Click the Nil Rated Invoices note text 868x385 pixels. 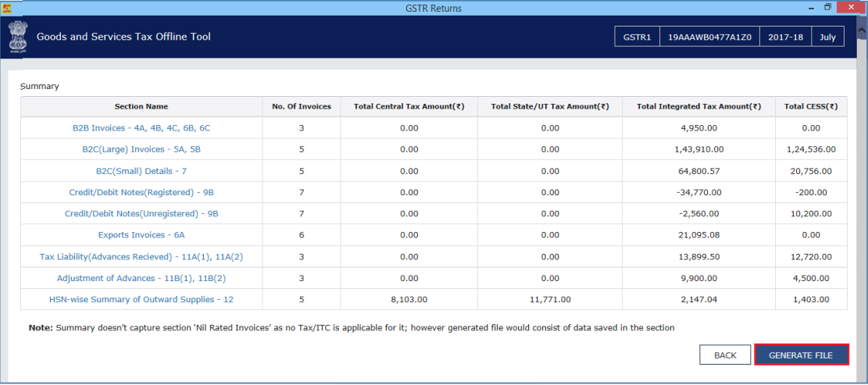pyautogui.click(x=352, y=327)
